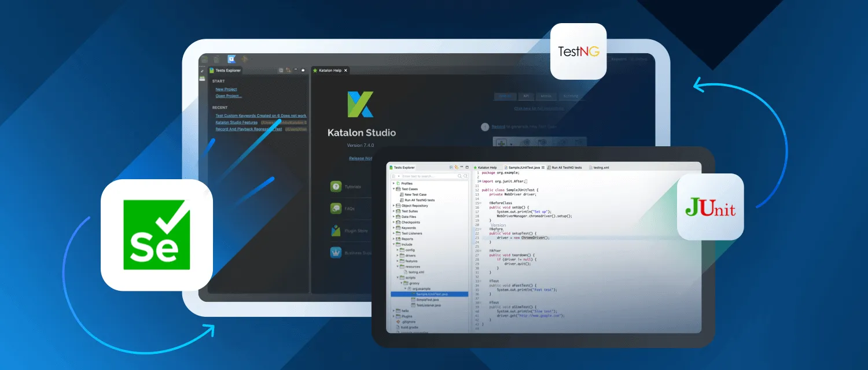Close the SampleJUnitTest.java editor tab
Screen dimensions: 868x370
tap(543, 167)
